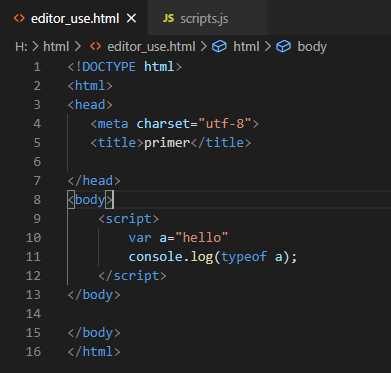Click the closing </body> tag on line 13
The width and height of the screenshot is (391, 373).
(x=94, y=295)
